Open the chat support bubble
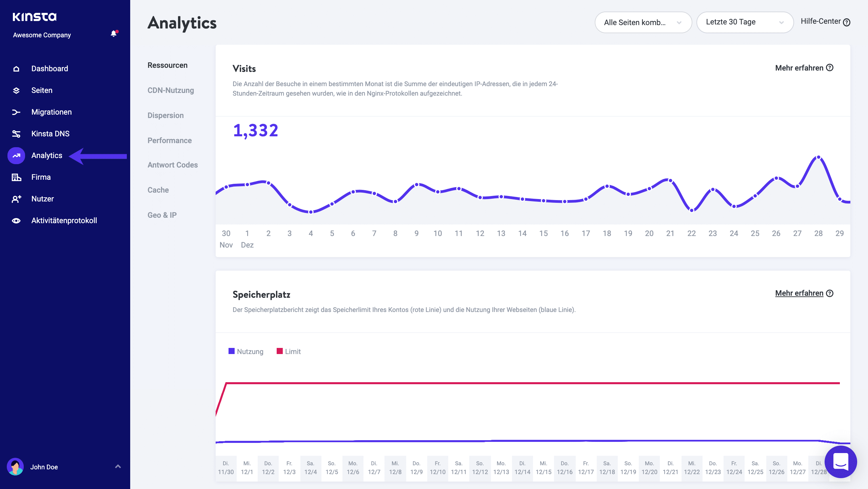This screenshot has height=489, width=868. pos(841,462)
